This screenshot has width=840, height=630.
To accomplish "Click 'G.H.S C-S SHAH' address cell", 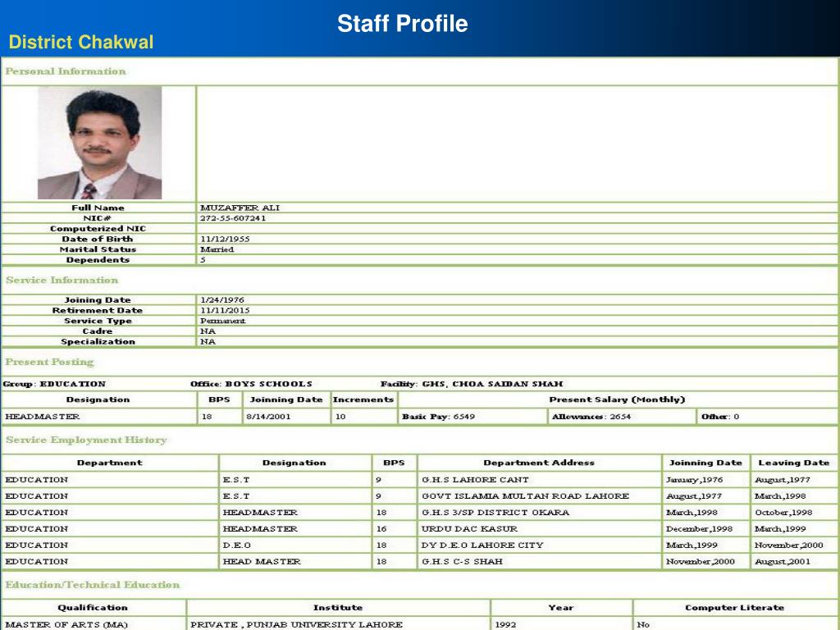I will 540,561.
